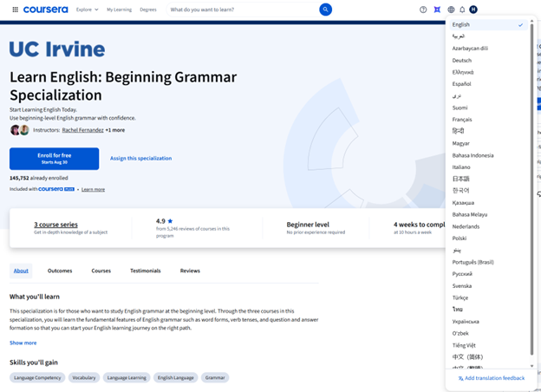Image resolution: width=541 pixels, height=392 pixels.
Task: Click the Grammar skill tag
Action: tap(215, 378)
